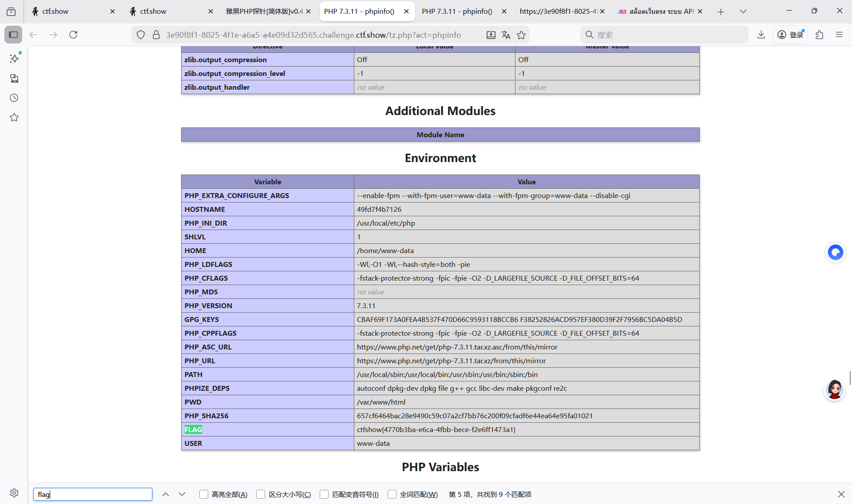Jump to previous find match arrow
Screen dimensions: 852x504
166,494
